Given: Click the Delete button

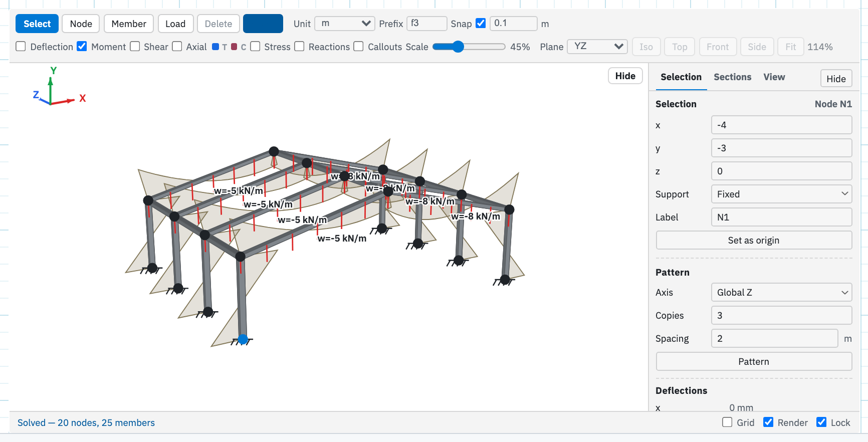Looking at the screenshot, I should click(219, 24).
